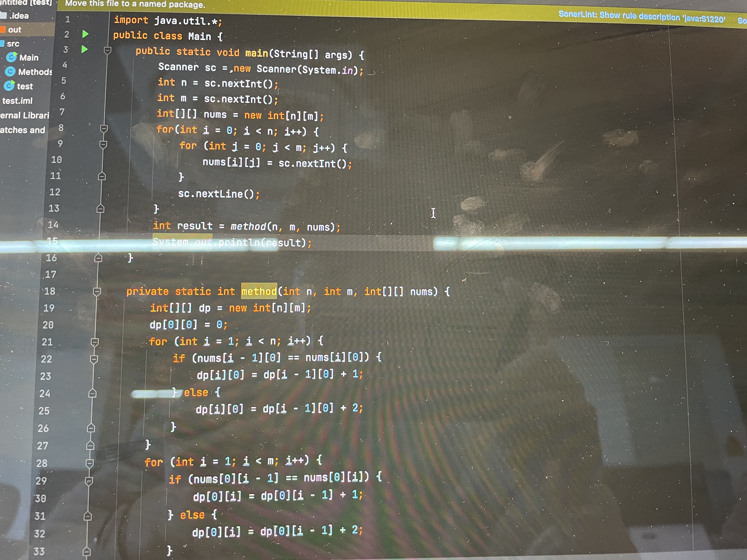Click the test class icon in project tree

[9, 86]
